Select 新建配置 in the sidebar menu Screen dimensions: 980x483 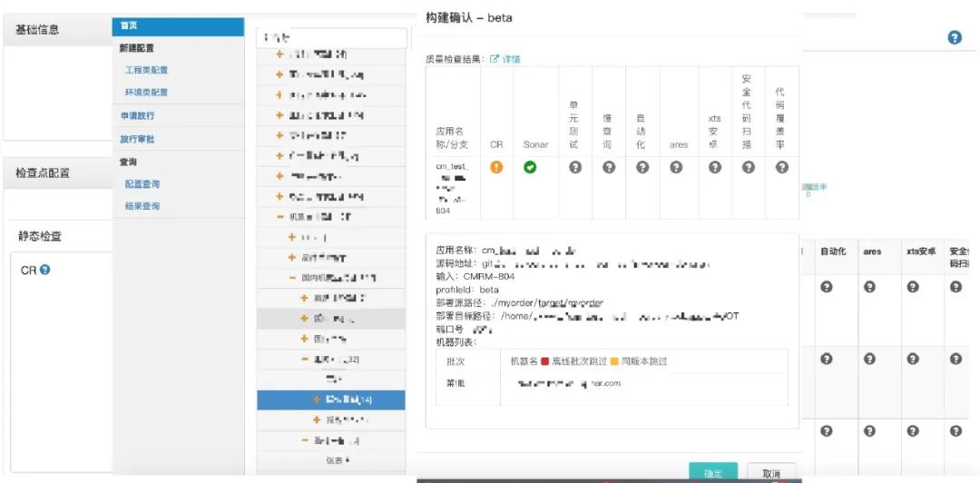coord(136,48)
